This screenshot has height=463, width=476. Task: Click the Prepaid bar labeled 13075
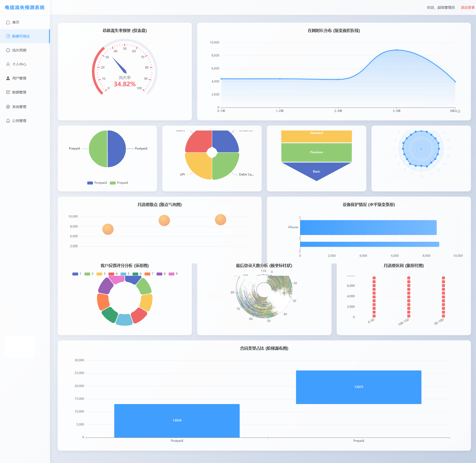(x=358, y=387)
